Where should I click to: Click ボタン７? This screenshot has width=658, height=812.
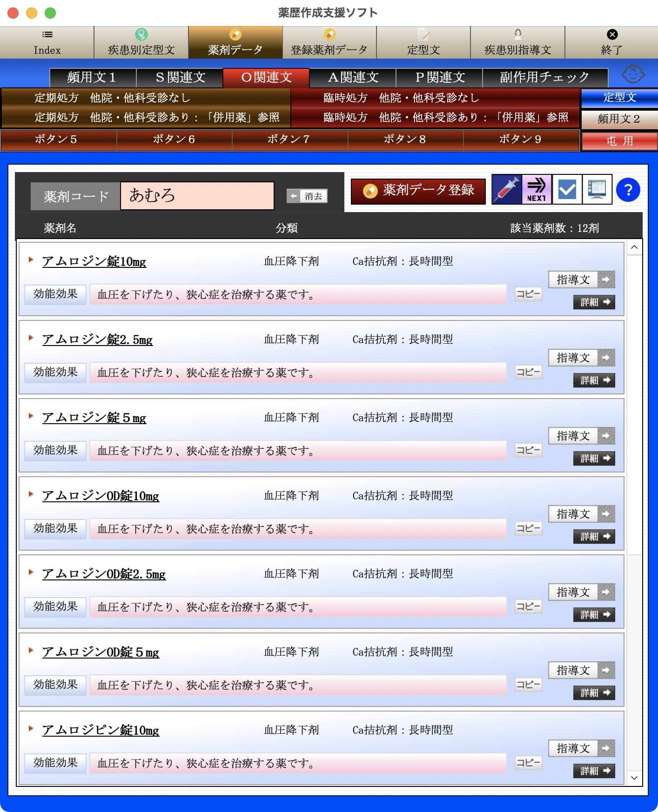[x=289, y=140]
